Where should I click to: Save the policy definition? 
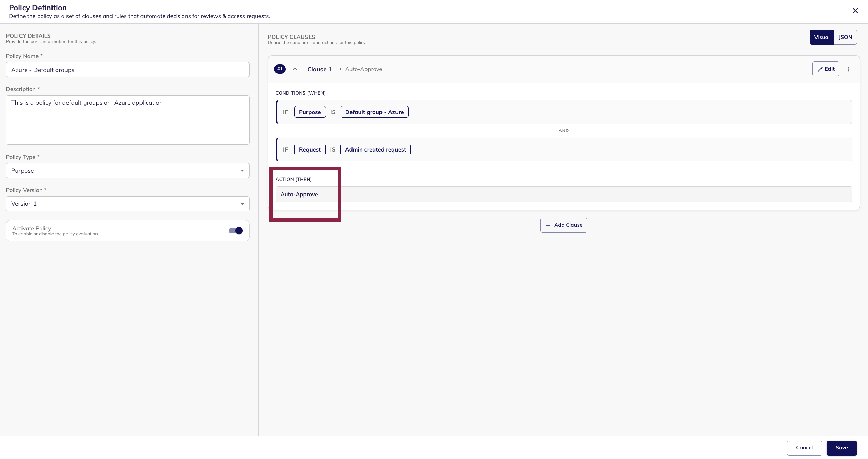tap(841, 448)
